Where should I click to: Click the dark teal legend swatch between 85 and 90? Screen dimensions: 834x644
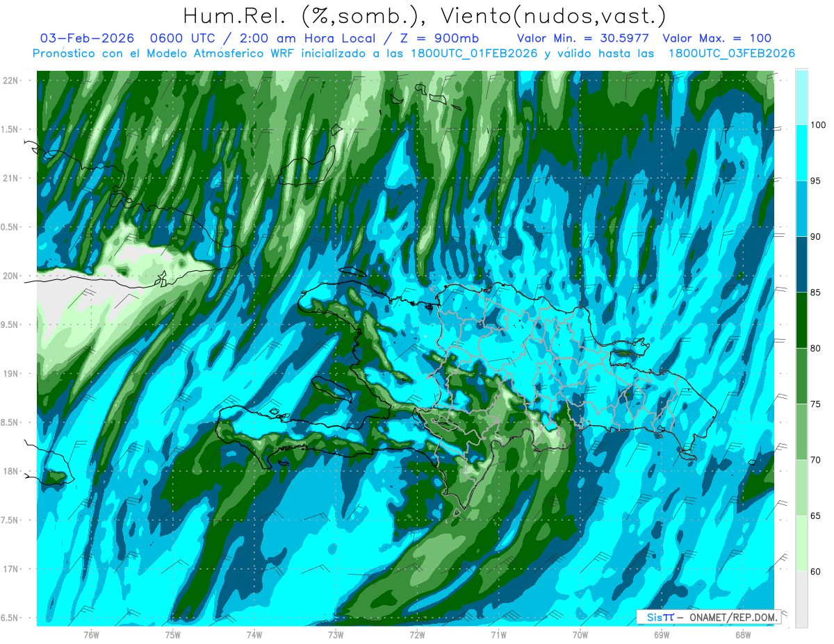pos(801,265)
